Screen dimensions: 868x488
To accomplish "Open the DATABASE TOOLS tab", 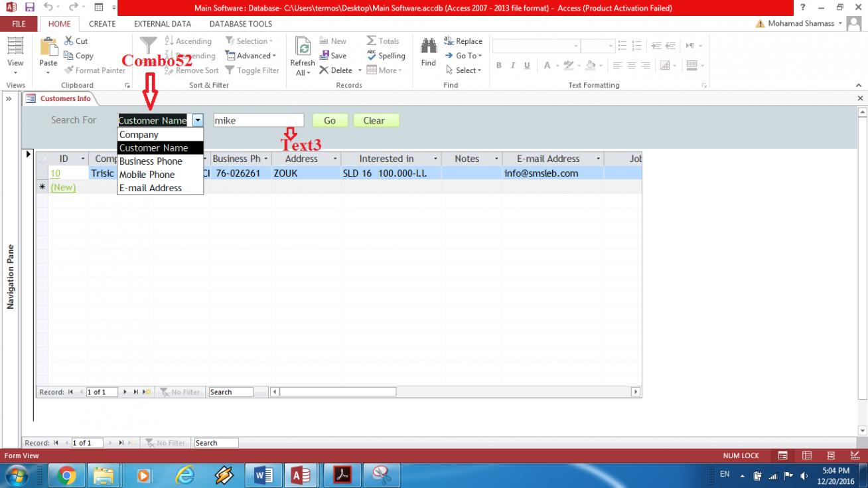I will tap(241, 23).
